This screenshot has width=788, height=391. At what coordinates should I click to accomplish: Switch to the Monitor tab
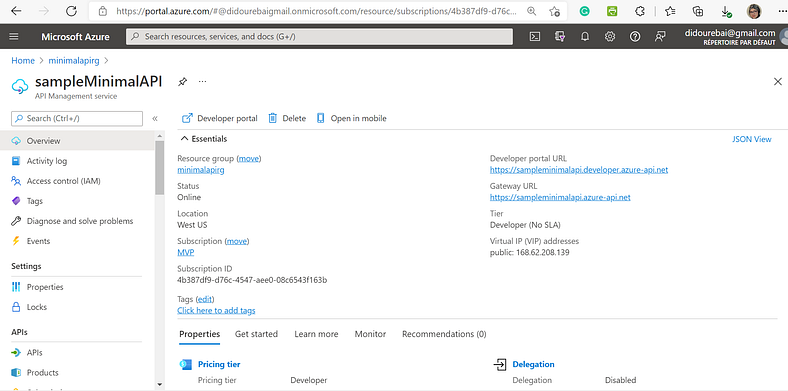(x=370, y=334)
